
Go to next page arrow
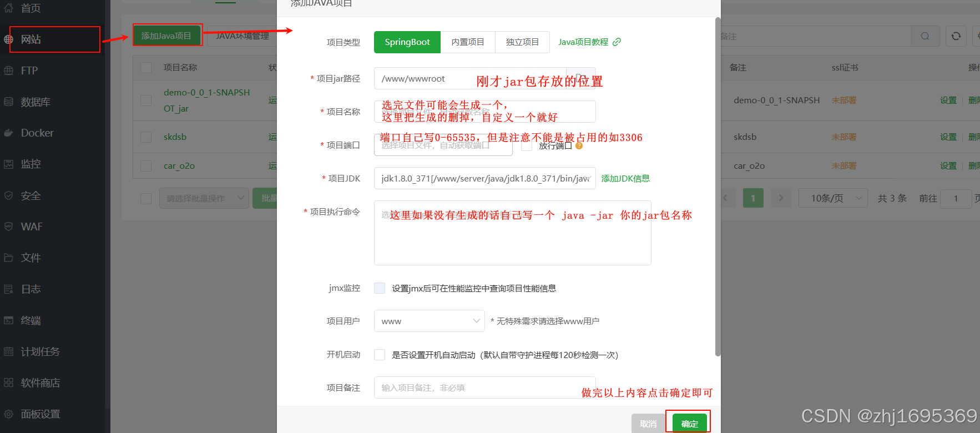tap(781, 198)
